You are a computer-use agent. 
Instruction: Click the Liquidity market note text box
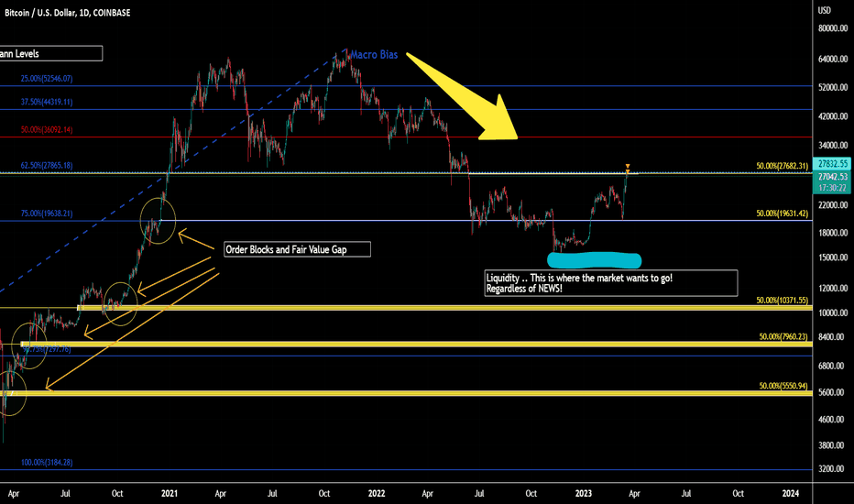611,283
